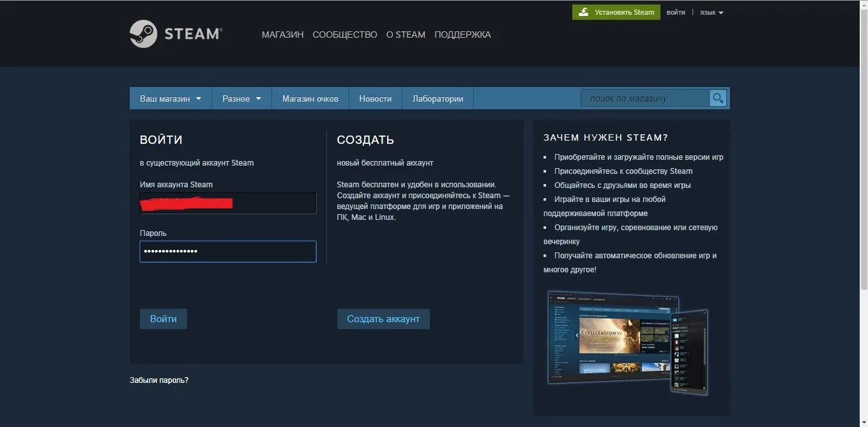Click the ЗАЧЕМ НУЖЕН STEAM? heading

(x=605, y=137)
